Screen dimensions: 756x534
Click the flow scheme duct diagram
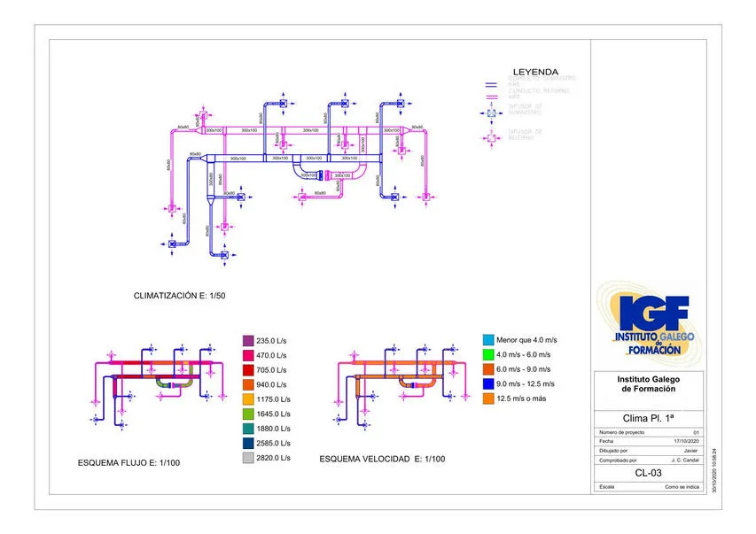(x=159, y=386)
